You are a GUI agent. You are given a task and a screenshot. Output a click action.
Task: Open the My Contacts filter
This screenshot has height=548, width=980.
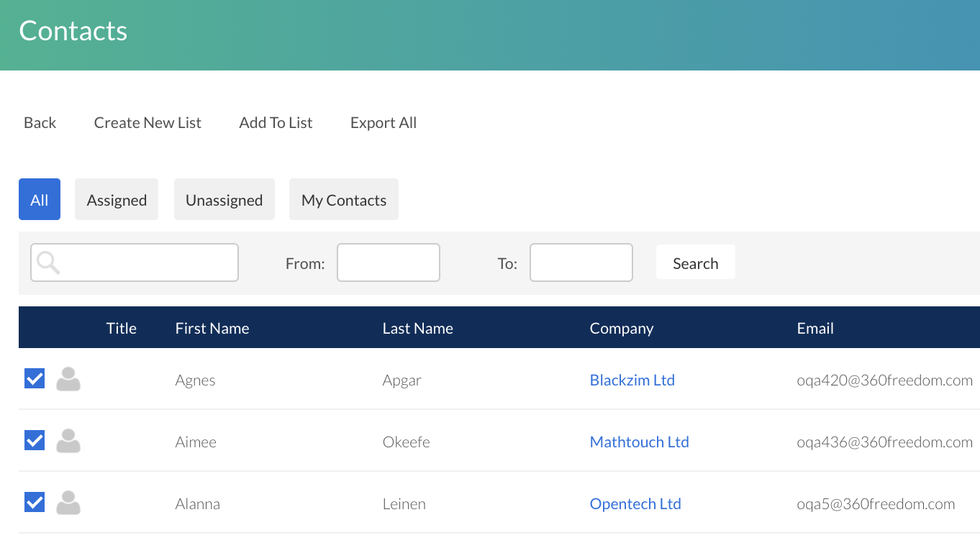pyautogui.click(x=343, y=199)
